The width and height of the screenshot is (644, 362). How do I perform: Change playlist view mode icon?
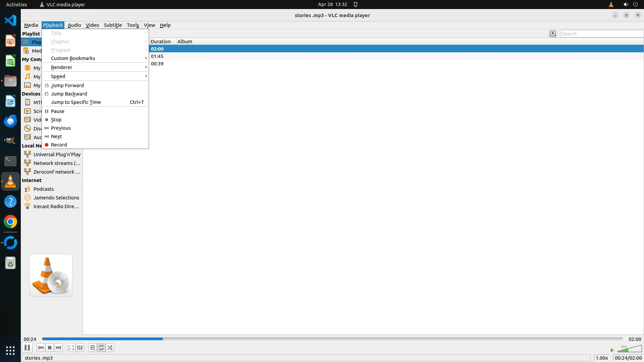coord(553,34)
